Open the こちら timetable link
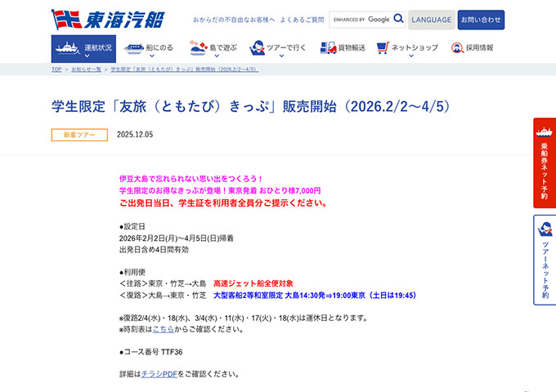The image size is (556, 392). coord(163,329)
